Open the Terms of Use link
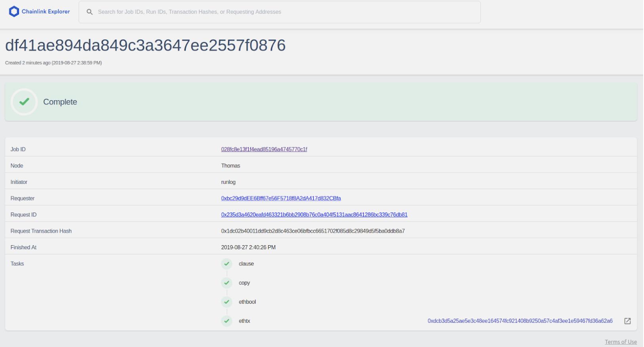644x347 pixels. coord(621,342)
